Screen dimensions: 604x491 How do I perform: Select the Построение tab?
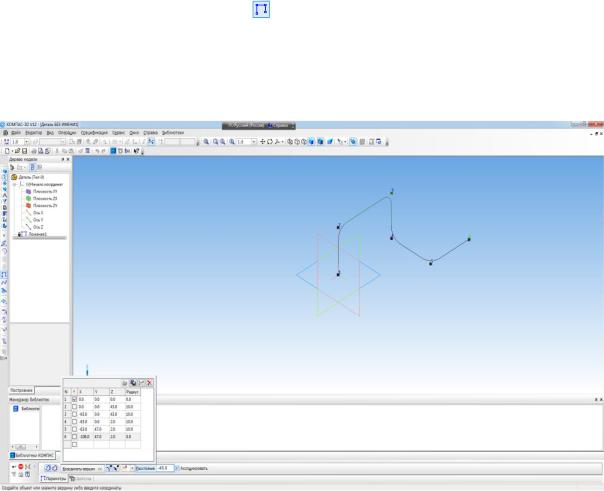coord(22,390)
